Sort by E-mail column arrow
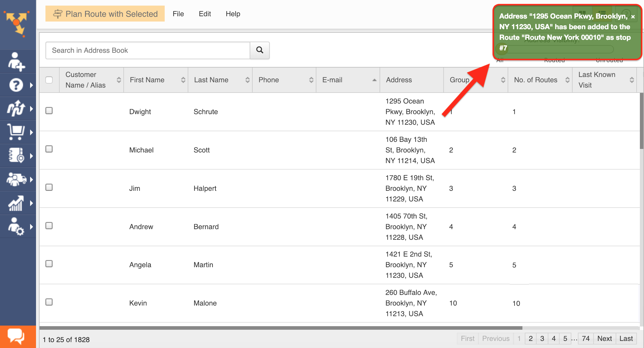Image resolution: width=644 pixels, height=348 pixels. (x=374, y=80)
